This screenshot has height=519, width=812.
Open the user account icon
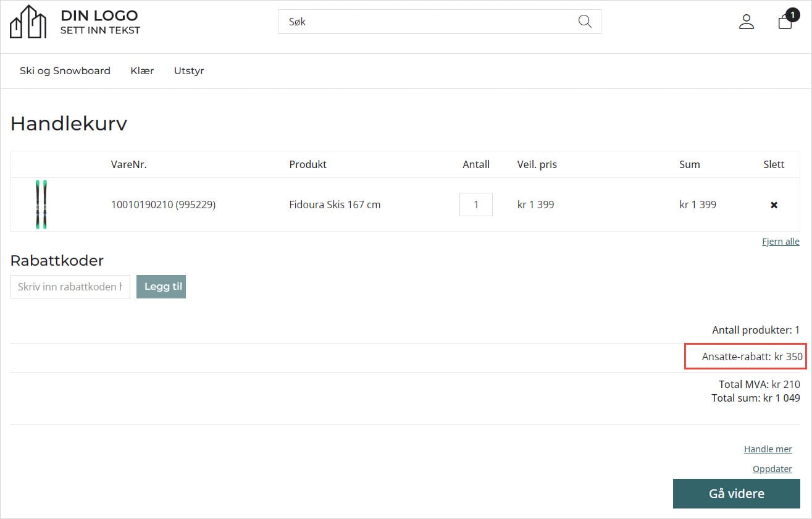pos(747,22)
